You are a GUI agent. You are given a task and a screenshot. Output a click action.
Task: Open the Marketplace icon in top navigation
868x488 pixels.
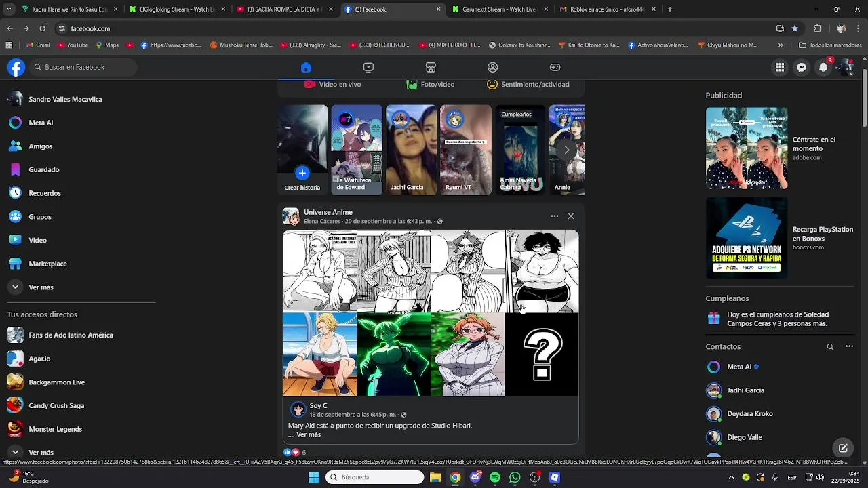click(431, 67)
